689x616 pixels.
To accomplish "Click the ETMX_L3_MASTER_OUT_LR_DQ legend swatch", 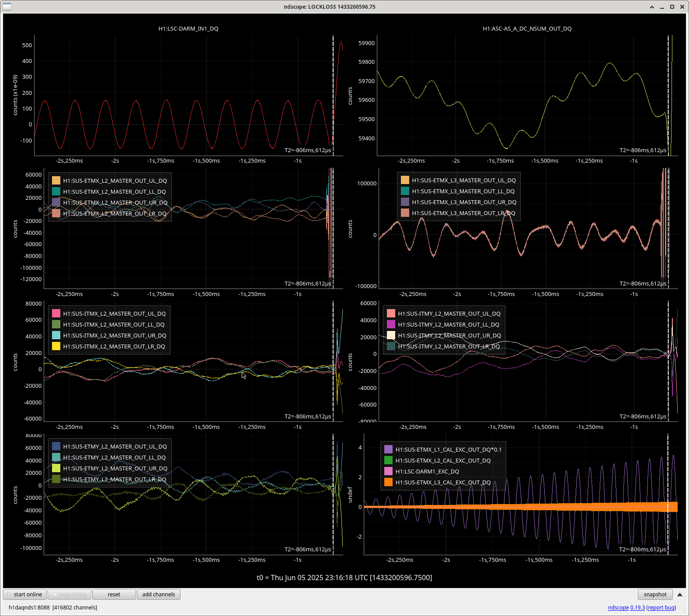I will 405,213.
